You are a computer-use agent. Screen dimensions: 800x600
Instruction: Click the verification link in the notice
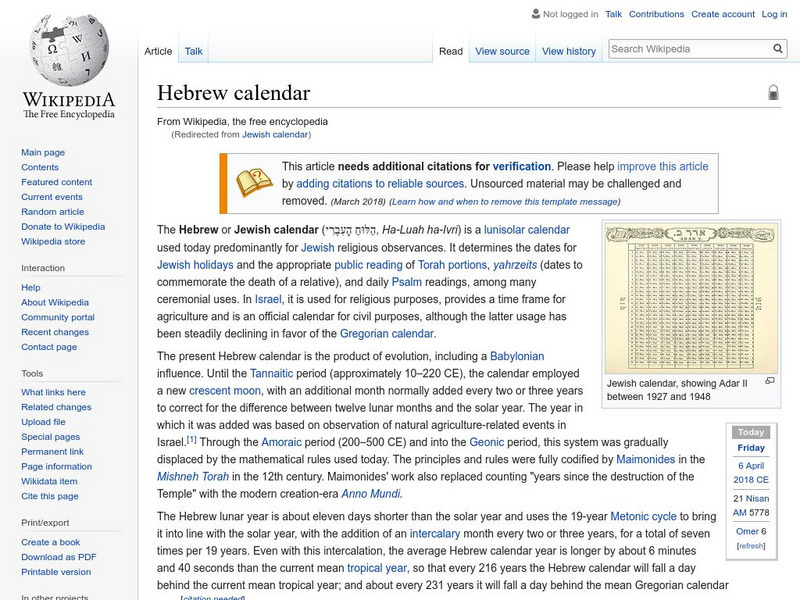521,166
